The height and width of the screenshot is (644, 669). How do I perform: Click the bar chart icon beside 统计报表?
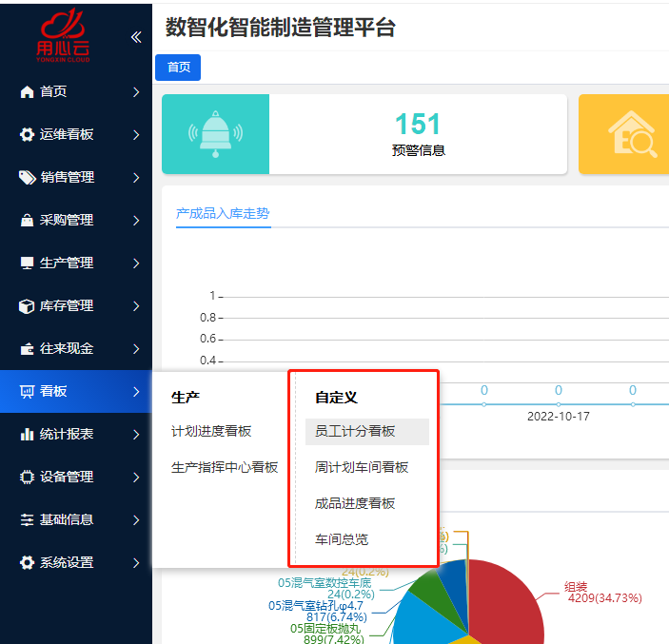tap(27, 434)
